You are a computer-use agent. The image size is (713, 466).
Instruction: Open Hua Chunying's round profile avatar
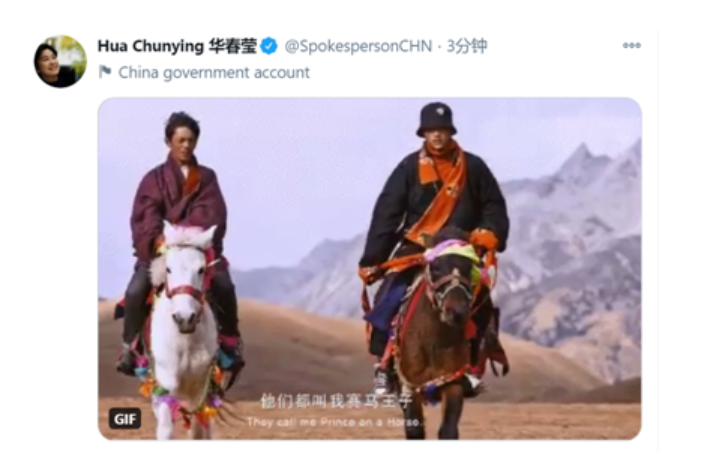tap(60, 61)
